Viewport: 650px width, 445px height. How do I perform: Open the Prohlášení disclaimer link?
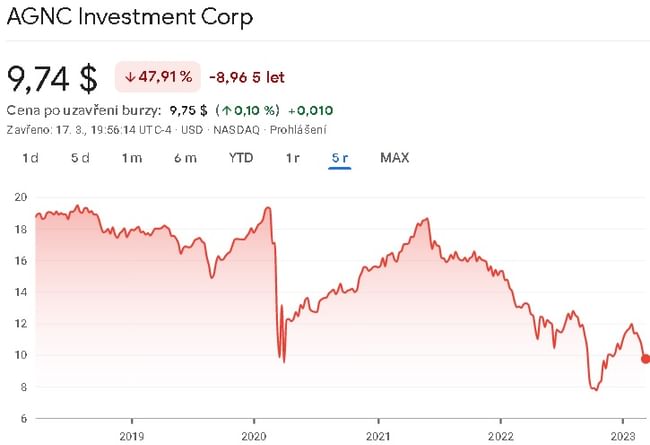300,130
